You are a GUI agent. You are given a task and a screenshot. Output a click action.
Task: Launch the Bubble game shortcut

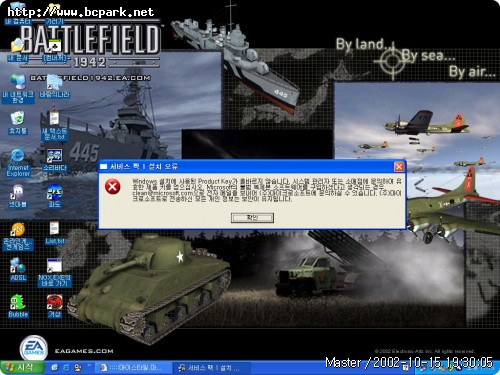coord(18,306)
